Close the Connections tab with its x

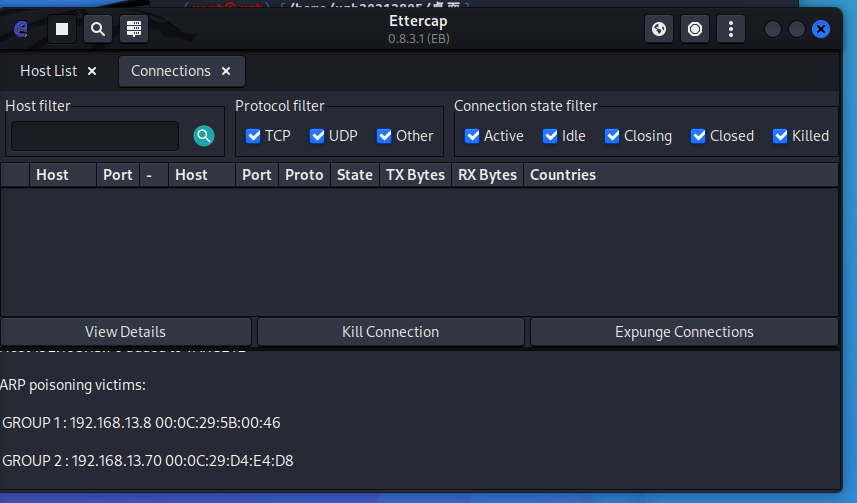226,71
